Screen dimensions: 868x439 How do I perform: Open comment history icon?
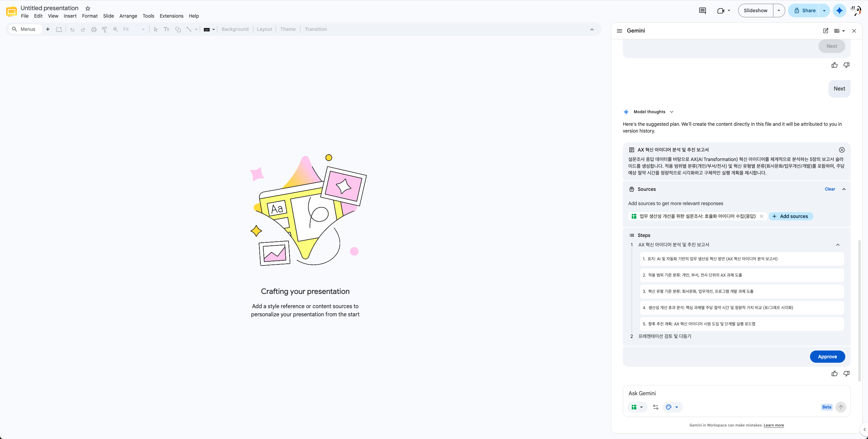coord(703,11)
